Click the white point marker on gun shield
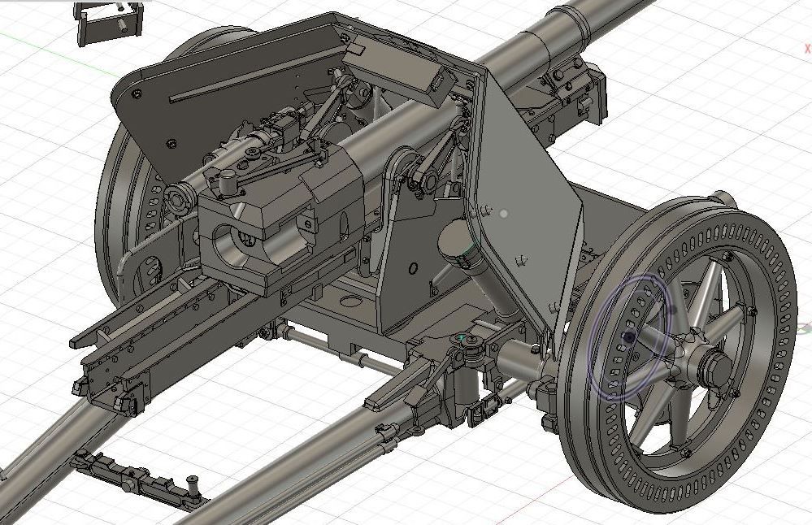The width and height of the screenshot is (812, 525). pos(504,214)
